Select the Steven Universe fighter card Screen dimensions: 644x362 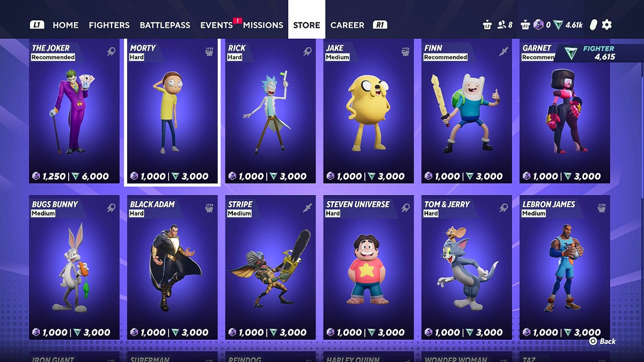click(368, 268)
